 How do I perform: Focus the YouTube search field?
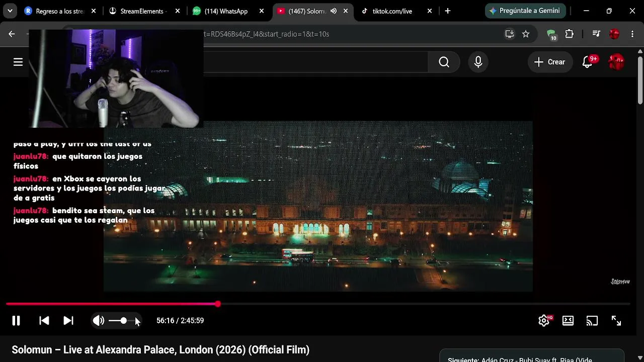coord(315,62)
